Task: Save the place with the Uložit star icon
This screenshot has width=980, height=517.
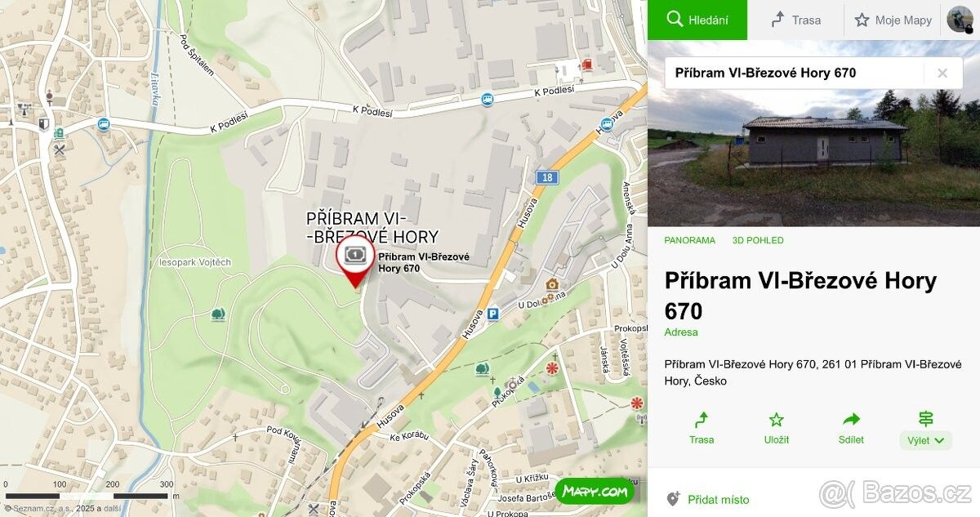Action: (776, 421)
